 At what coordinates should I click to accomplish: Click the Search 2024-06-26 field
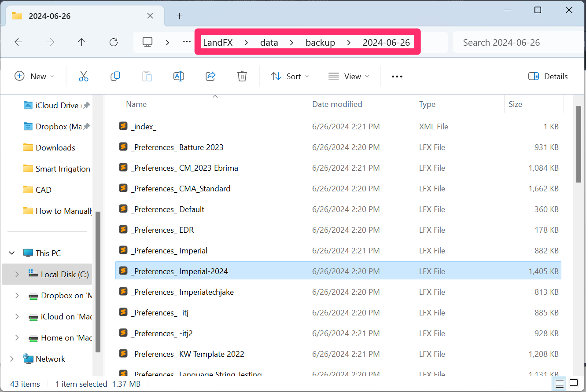(x=519, y=43)
